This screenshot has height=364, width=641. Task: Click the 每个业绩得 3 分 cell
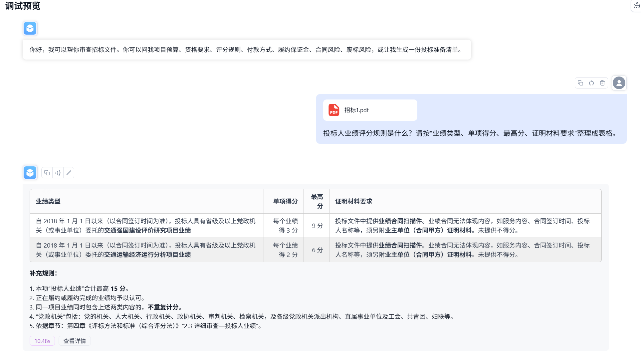point(284,226)
